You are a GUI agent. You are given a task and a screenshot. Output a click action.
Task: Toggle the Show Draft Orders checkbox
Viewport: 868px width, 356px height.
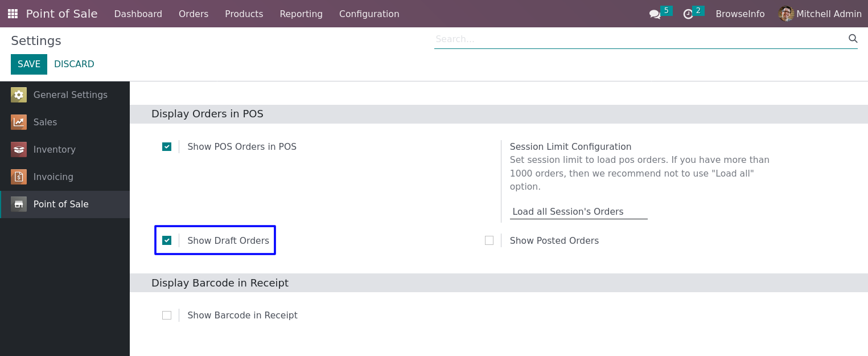click(167, 240)
